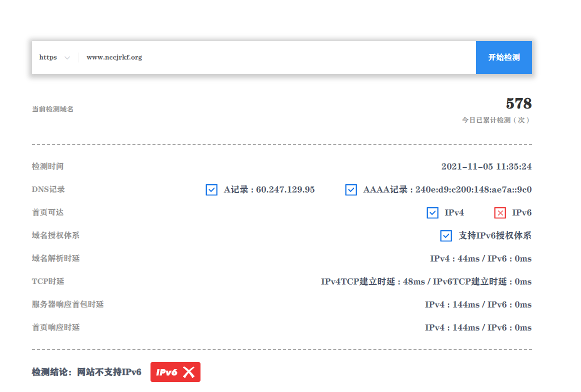Click the 支持IPv6授权体系 checkmark icon

click(445, 235)
